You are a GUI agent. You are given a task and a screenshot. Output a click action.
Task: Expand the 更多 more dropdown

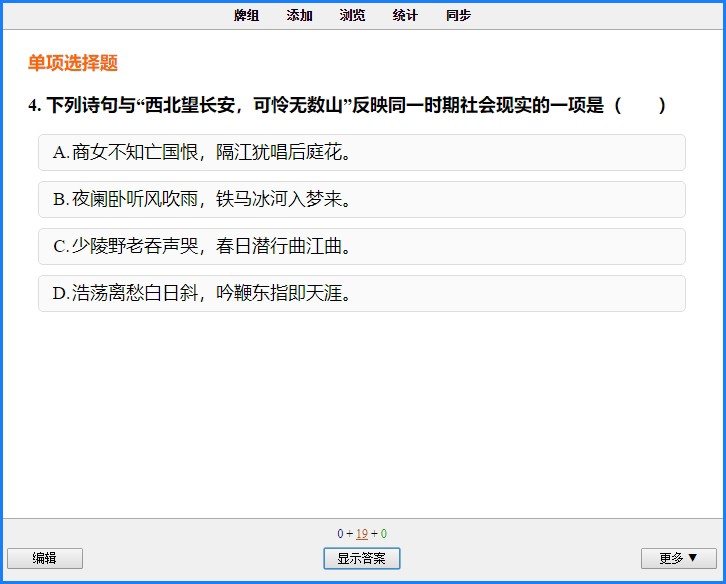point(679,558)
